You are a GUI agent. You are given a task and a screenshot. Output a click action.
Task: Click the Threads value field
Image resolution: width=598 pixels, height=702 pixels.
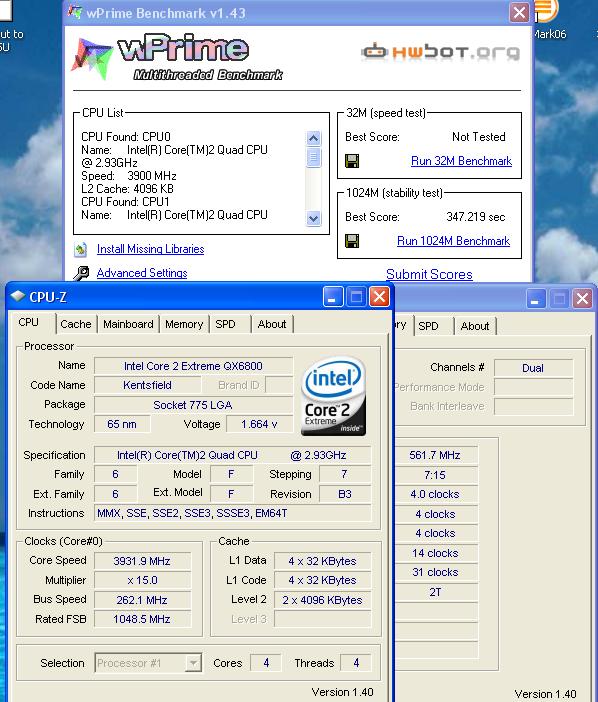click(356, 663)
